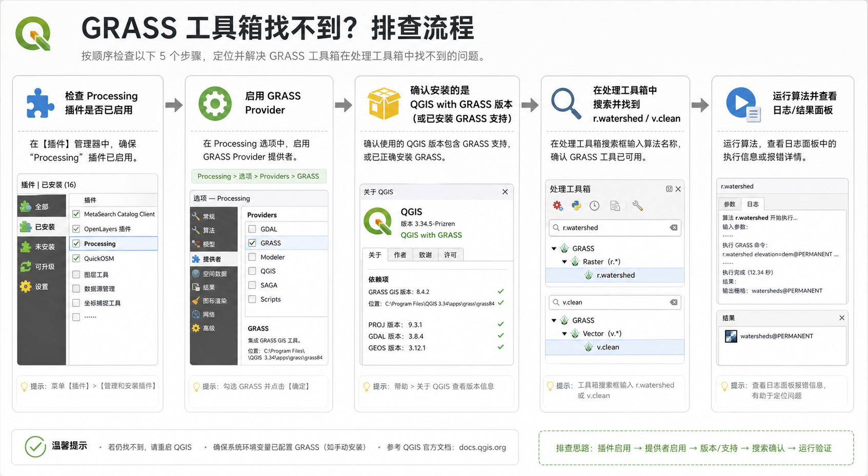Screen dimensions: 868x476
Task: Click QGIS with GRASS green text
Action: point(431,235)
